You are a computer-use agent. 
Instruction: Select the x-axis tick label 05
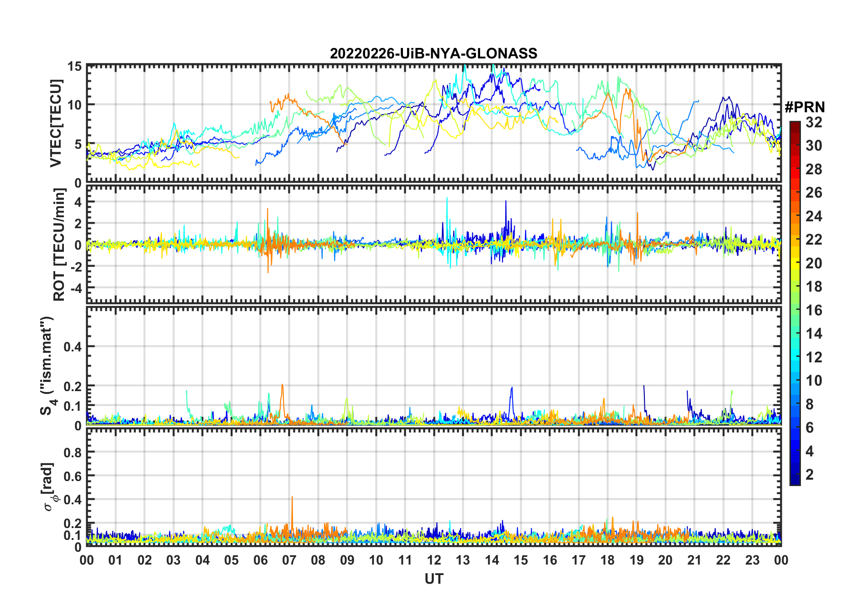click(231, 560)
